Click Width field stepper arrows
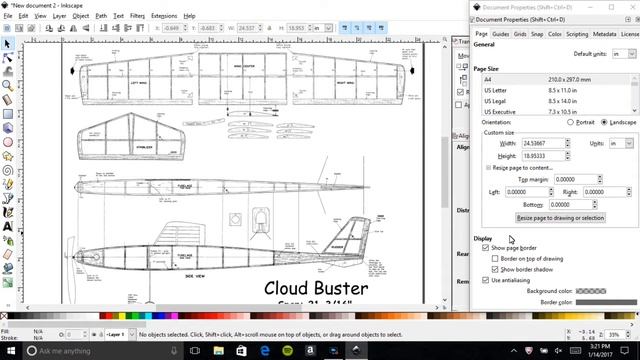The image size is (640, 360). 567,143
